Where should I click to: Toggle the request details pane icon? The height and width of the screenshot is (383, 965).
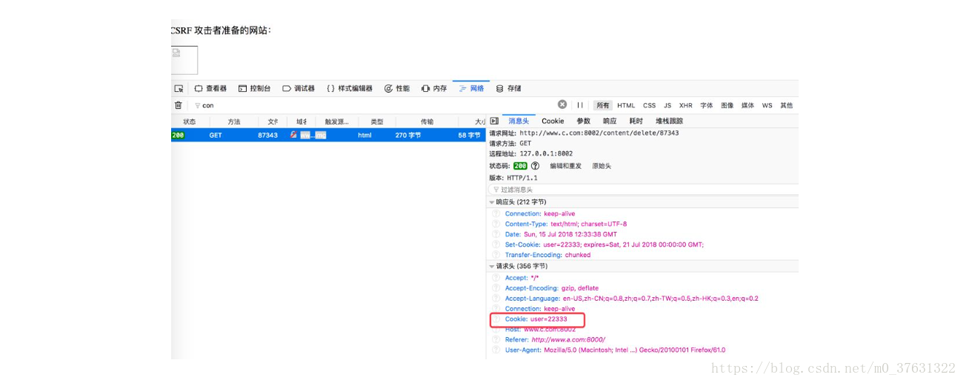pos(494,121)
